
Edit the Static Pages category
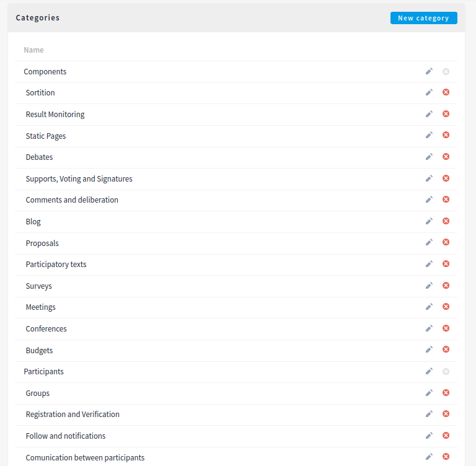pos(429,135)
